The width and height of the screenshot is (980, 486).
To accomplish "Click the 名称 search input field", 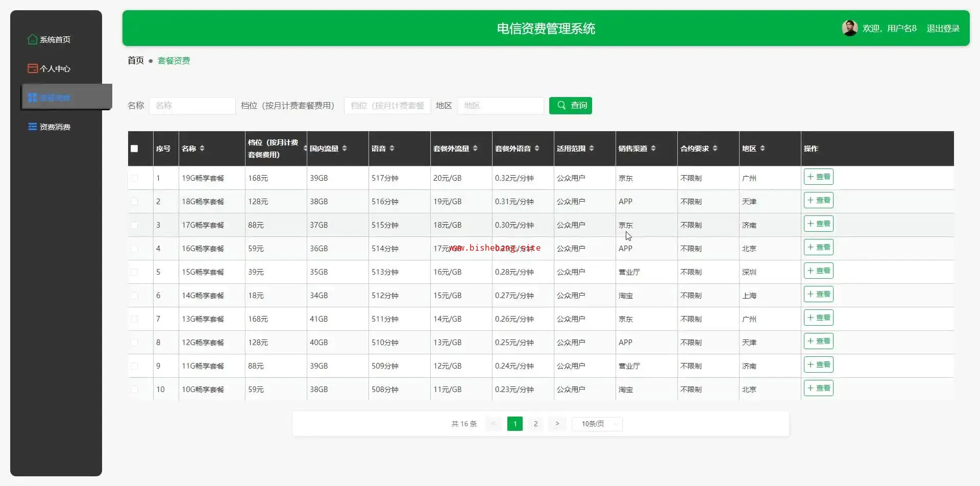I will [x=192, y=106].
